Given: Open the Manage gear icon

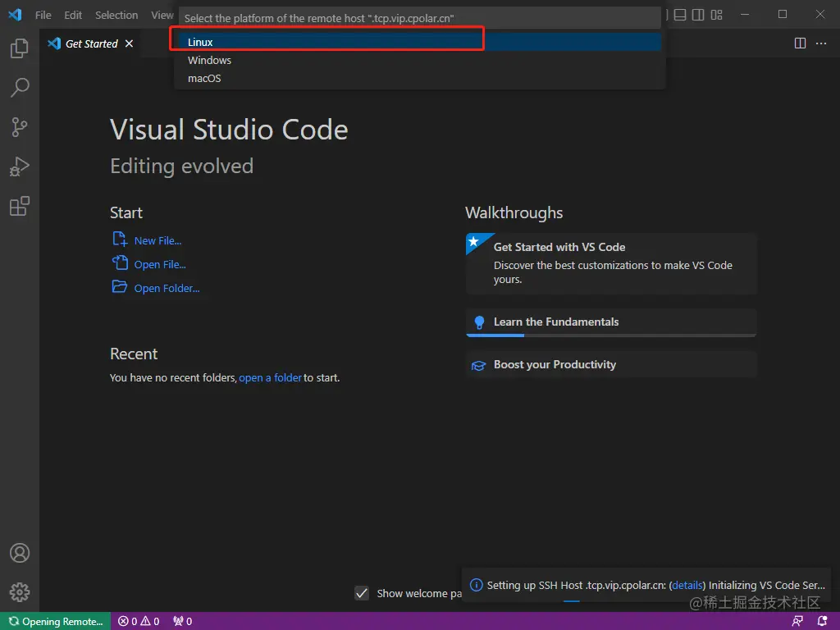Looking at the screenshot, I should pos(20,592).
